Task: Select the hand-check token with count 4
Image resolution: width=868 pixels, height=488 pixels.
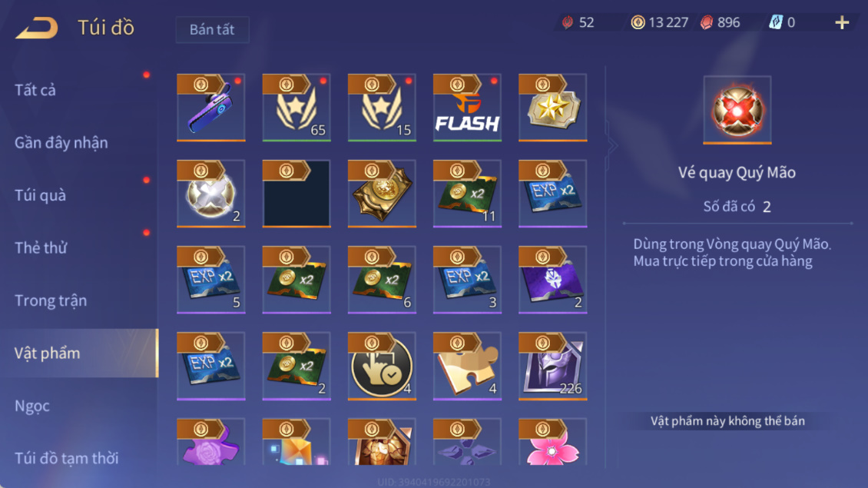Action: pos(382,366)
